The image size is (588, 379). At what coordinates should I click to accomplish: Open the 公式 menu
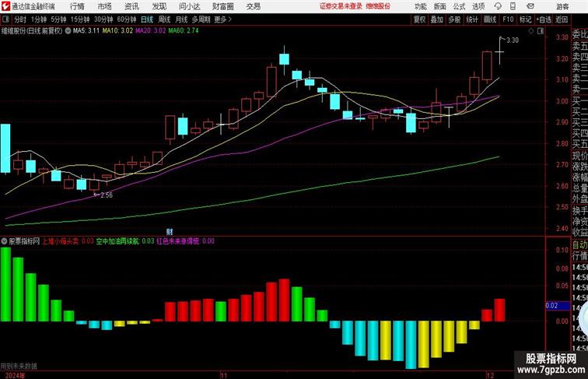point(459,6)
